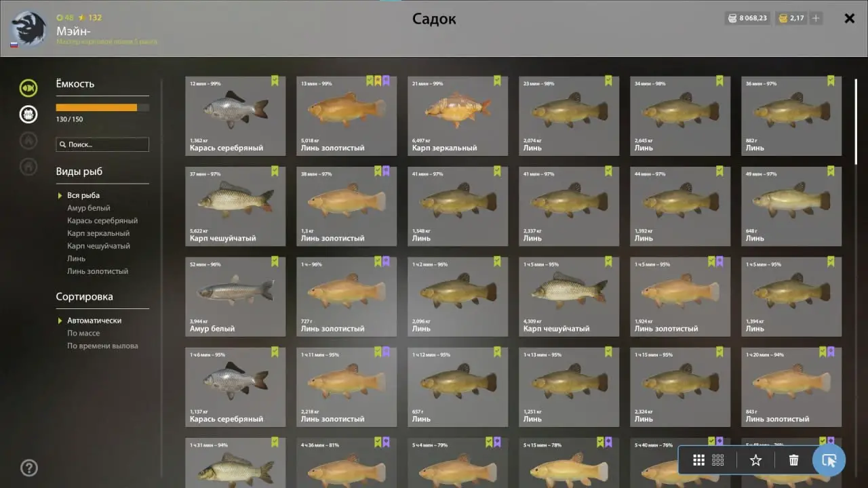Toggle the blue multi-select cursor button
The height and width of the screenshot is (488, 868).
coord(829,460)
